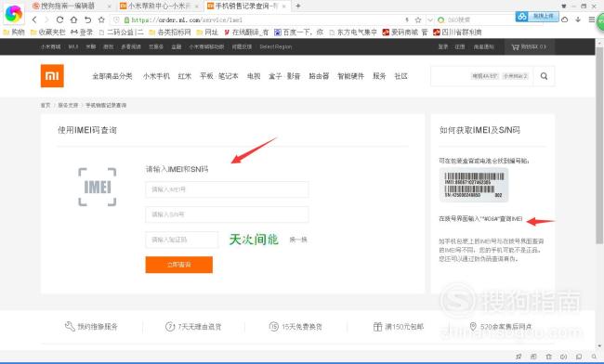
Task: Open 全部商品分类 menu
Action: click(112, 76)
